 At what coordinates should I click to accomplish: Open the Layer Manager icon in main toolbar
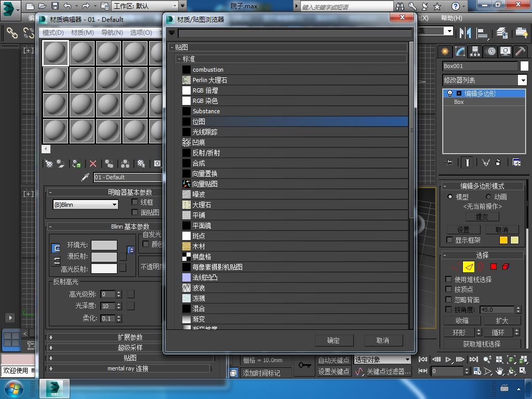[501, 33]
